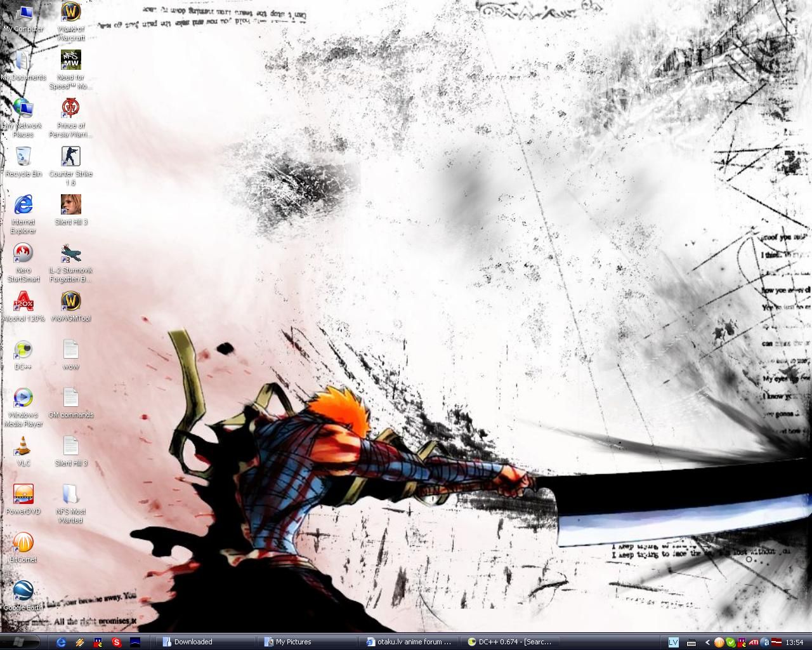Open ATI tray icon

click(x=754, y=642)
